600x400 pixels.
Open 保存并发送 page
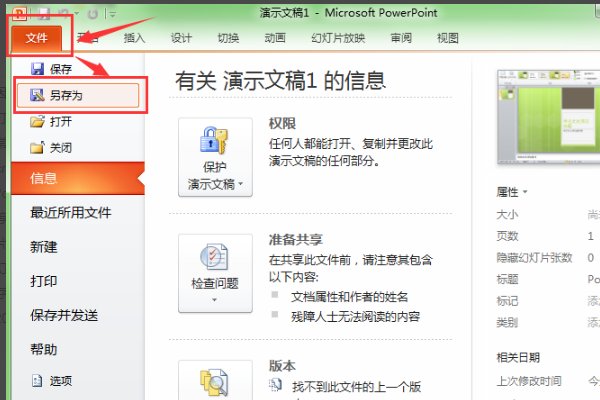(64, 315)
